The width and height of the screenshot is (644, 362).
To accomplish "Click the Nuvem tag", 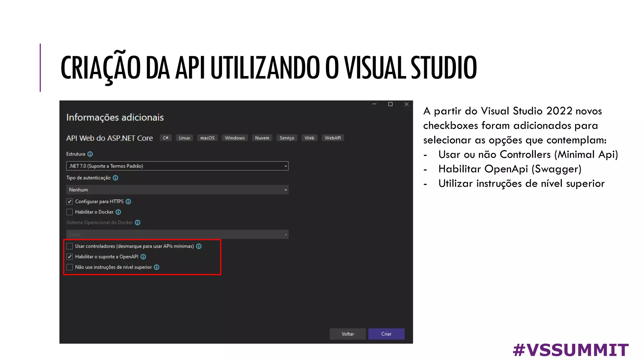I will 262,138.
